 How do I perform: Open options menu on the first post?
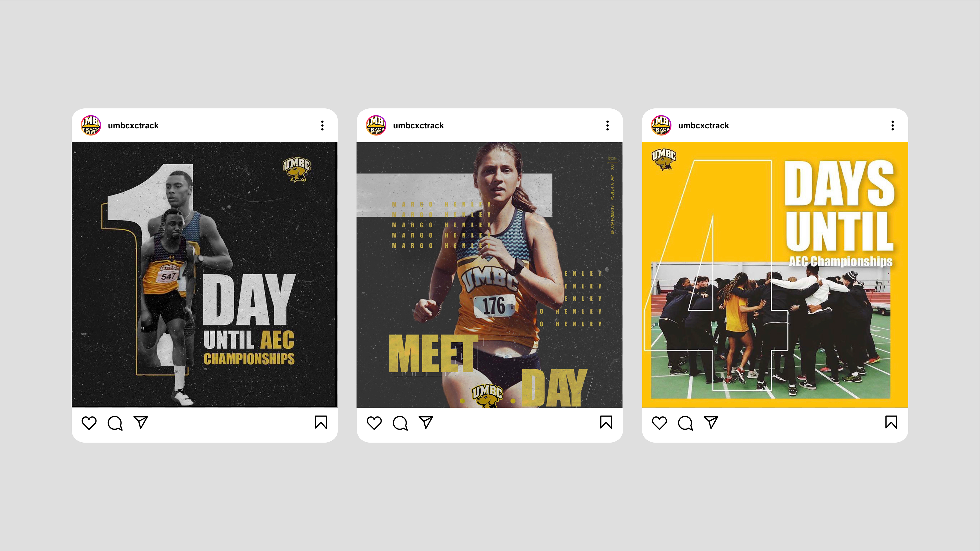point(322,126)
